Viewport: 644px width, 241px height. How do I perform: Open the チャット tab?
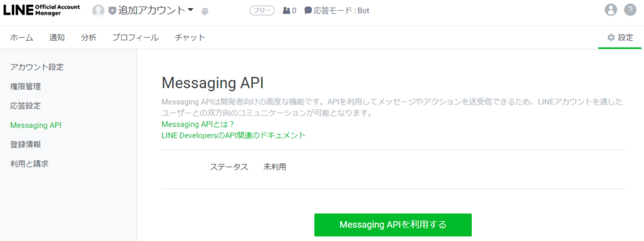point(190,38)
